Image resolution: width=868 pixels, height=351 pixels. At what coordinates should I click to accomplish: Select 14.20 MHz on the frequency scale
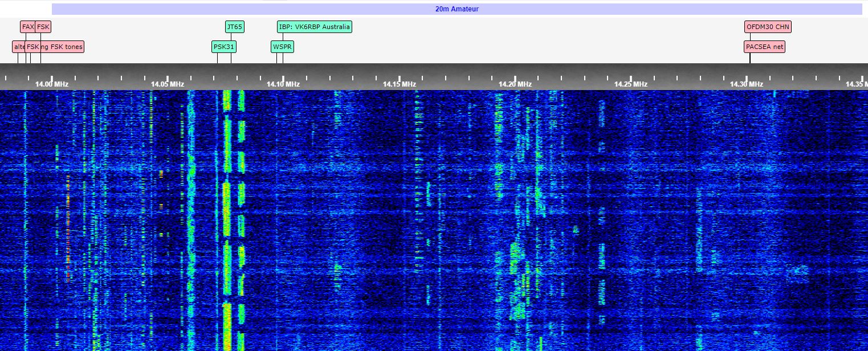(x=515, y=84)
